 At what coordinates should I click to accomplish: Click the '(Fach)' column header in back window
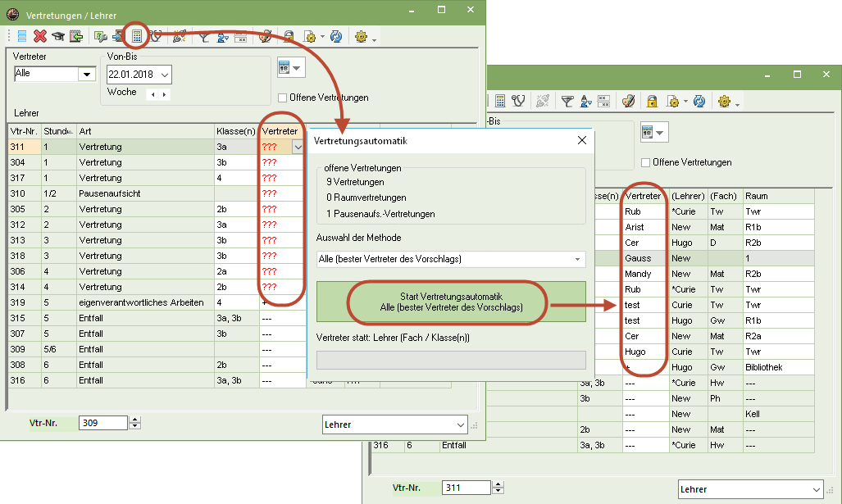(x=723, y=197)
